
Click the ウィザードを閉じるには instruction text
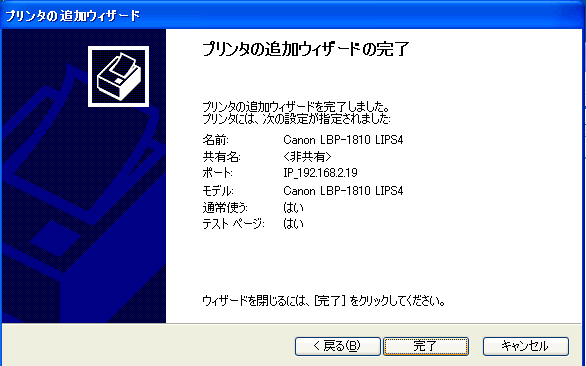point(324,301)
